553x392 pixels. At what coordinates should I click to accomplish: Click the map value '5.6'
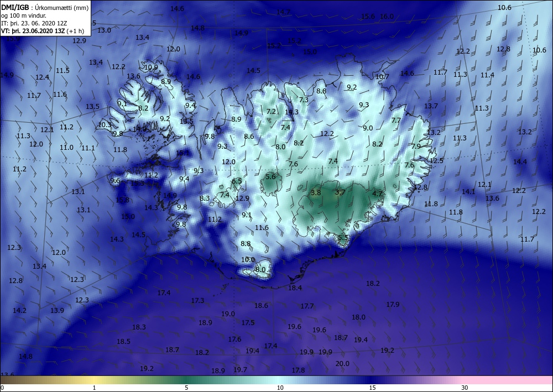click(270, 176)
